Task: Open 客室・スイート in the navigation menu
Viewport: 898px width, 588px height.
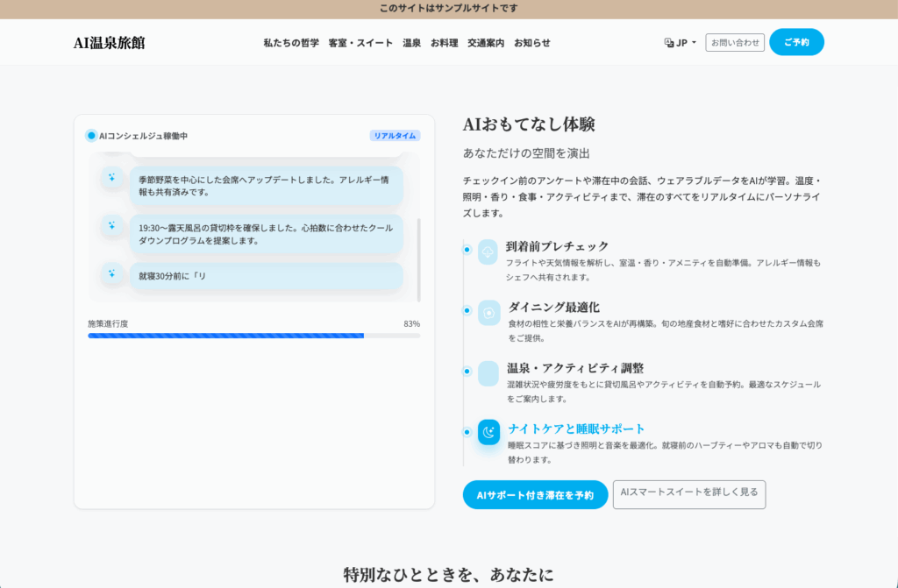Action: pos(360,42)
